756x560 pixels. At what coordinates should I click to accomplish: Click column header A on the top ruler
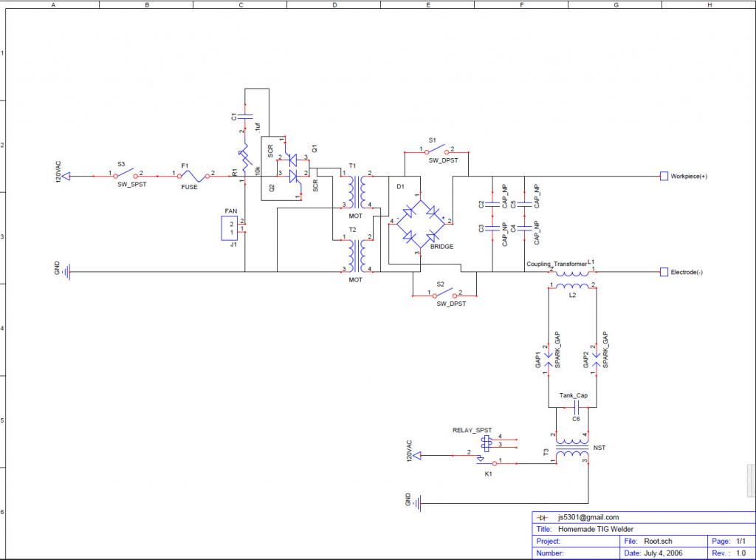pos(53,5)
